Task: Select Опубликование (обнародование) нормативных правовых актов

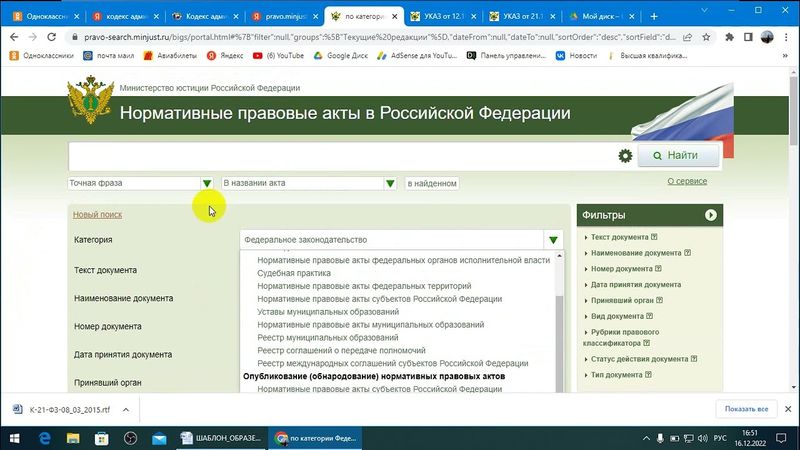Action: (x=374, y=376)
